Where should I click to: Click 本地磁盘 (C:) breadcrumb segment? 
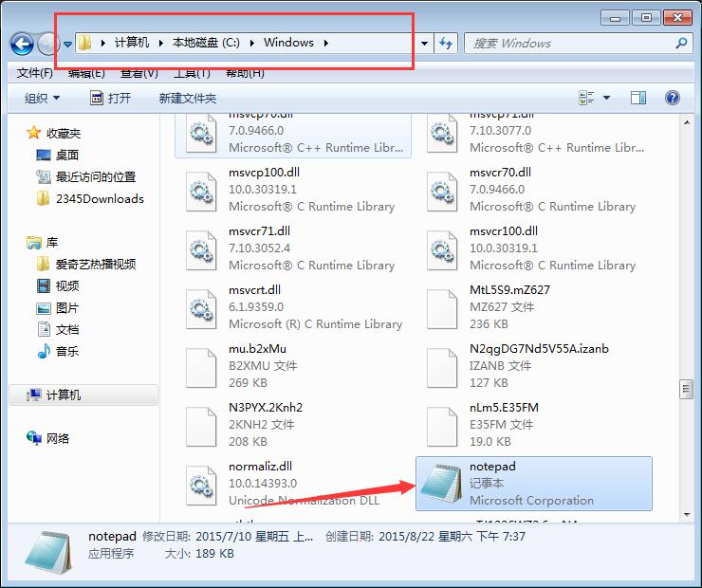(206, 43)
